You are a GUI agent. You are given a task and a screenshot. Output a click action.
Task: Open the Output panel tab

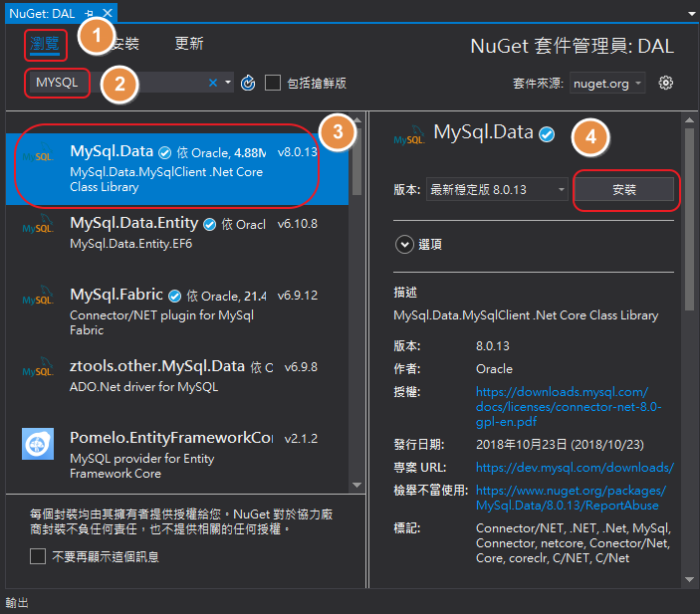(x=17, y=603)
